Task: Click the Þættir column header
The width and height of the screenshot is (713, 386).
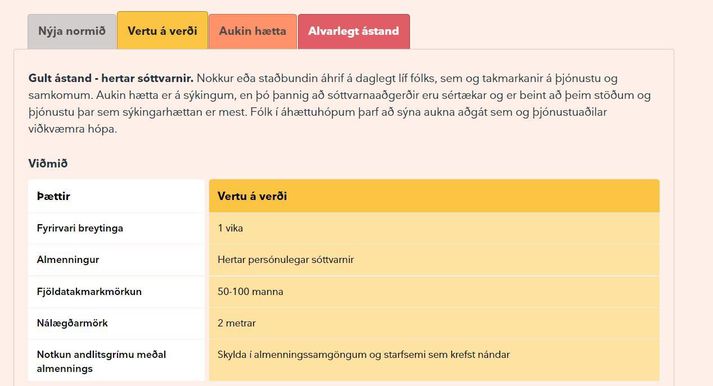Action: [x=116, y=196]
